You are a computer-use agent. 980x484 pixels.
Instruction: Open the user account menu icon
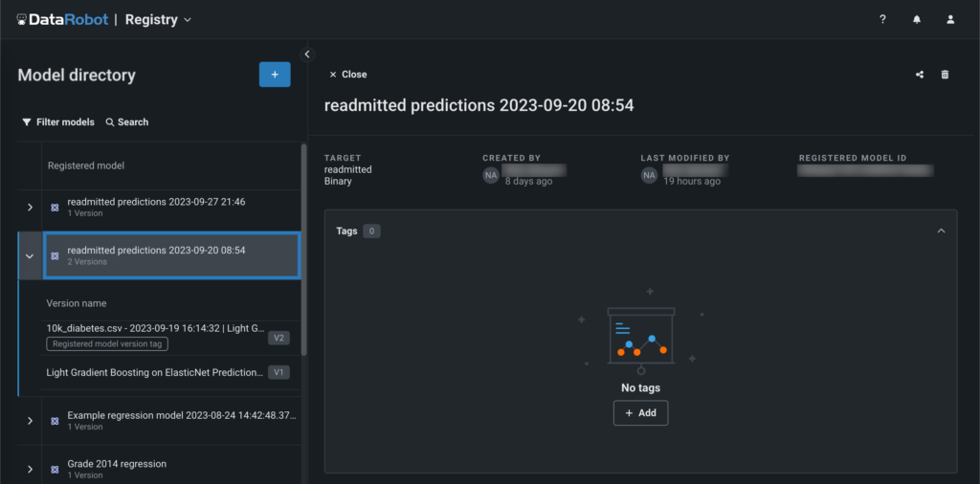coord(950,19)
